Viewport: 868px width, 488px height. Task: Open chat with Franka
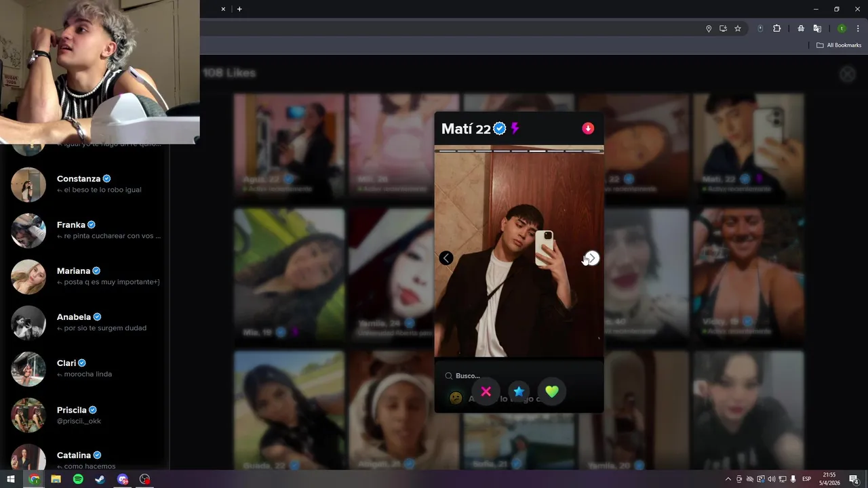click(85, 230)
